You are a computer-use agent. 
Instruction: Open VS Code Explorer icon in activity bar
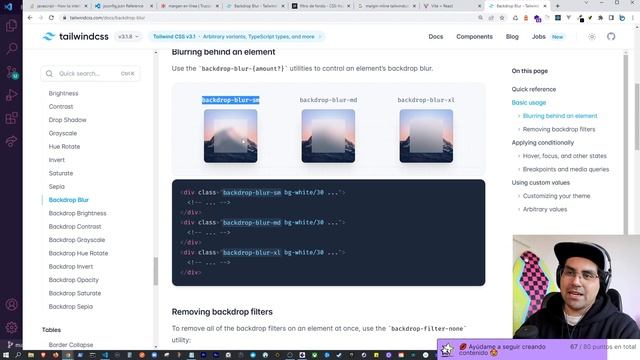(x=11, y=25)
